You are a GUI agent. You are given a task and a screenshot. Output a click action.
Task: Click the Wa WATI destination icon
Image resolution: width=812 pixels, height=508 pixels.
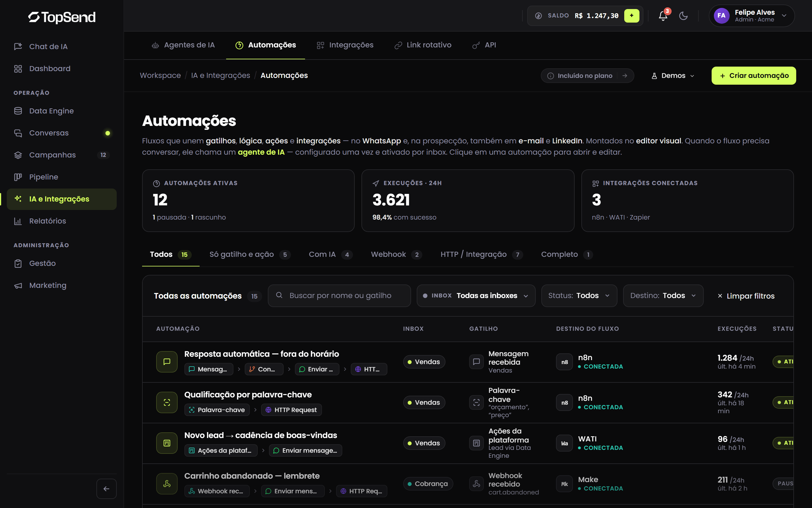(x=564, y=443)
